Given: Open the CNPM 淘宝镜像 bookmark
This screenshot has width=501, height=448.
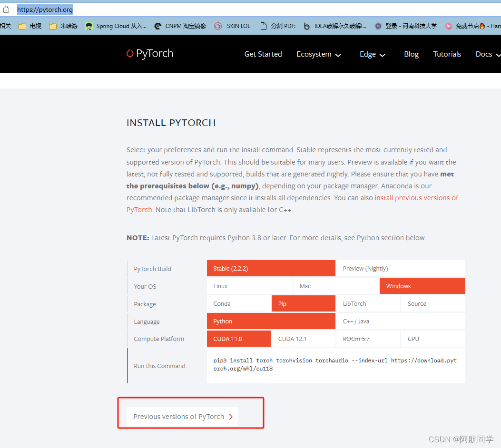Looking at the screenshot, I should (180, 26).
